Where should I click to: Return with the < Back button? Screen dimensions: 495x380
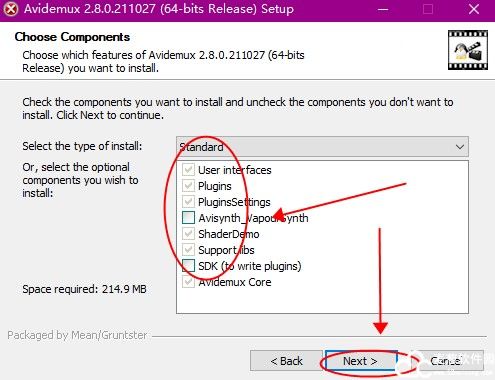(x=287, y=361)
